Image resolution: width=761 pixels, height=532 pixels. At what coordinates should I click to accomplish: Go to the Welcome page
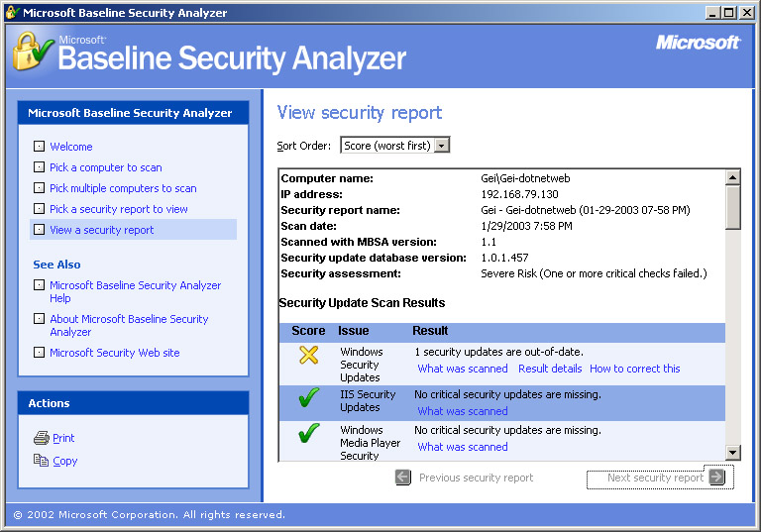point(71,147)
